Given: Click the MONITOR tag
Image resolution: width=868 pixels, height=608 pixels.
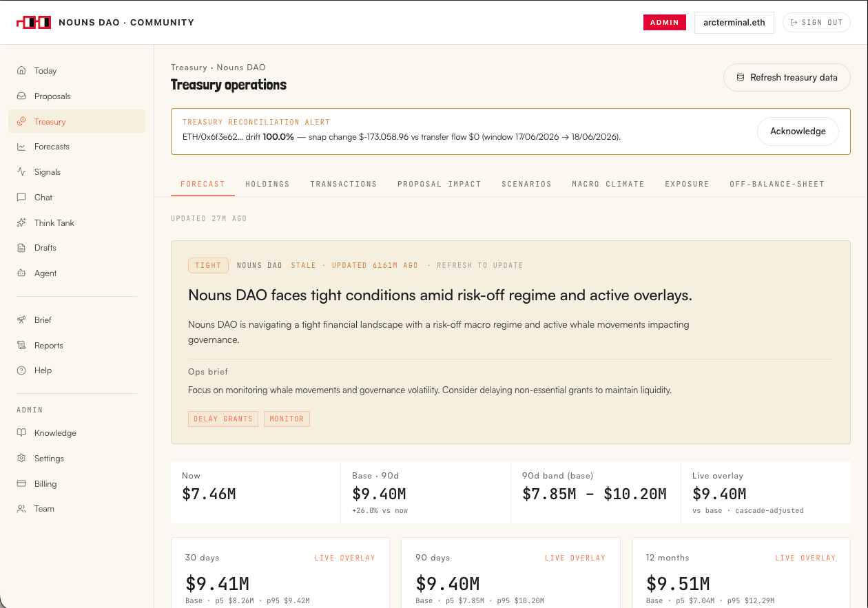Looking at the screenshot, I should point(287,419).
